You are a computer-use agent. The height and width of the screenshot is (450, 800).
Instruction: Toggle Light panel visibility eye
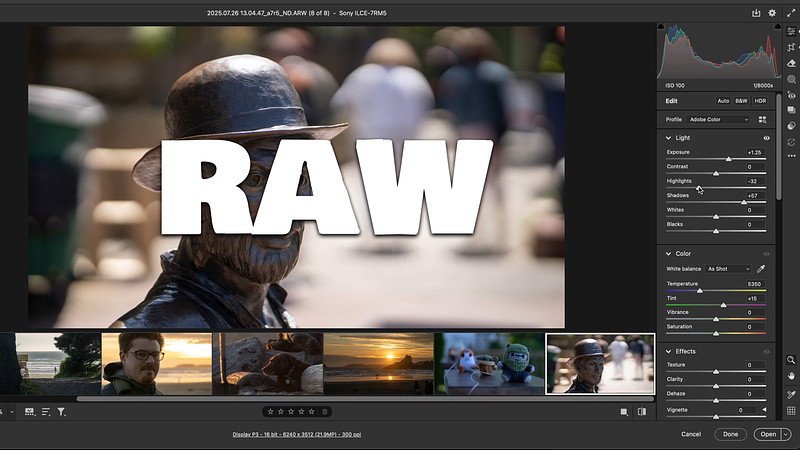coord(766,138)
